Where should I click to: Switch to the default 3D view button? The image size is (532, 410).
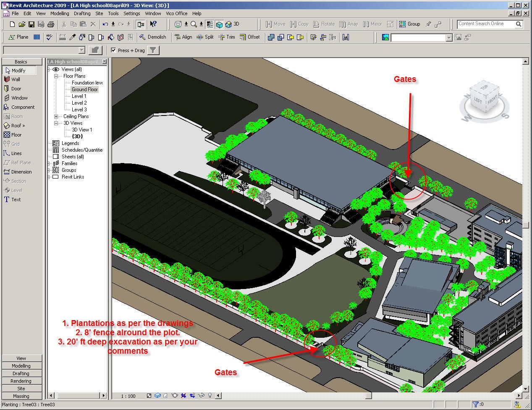(x=232, y=24)
